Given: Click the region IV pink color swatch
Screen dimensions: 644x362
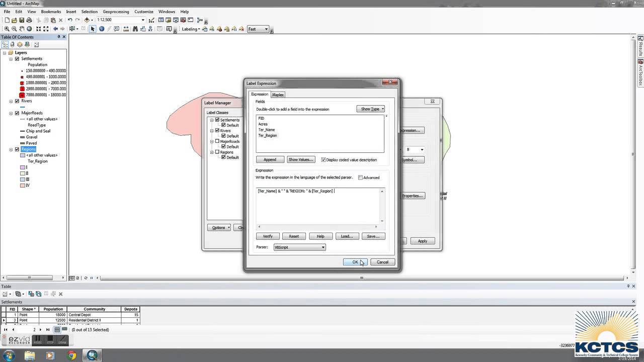Looking at the screenshot, I should click(x=23, y=186).
